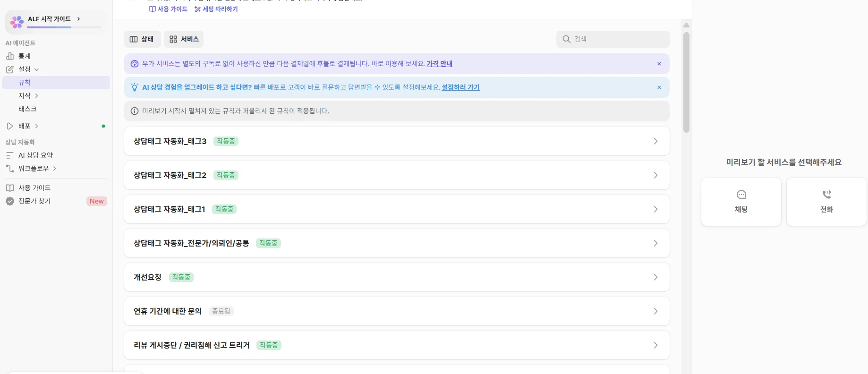Expand the 지식 submenu arrow
This screenshot has height=374, width=868.
[x=37, y=96]
